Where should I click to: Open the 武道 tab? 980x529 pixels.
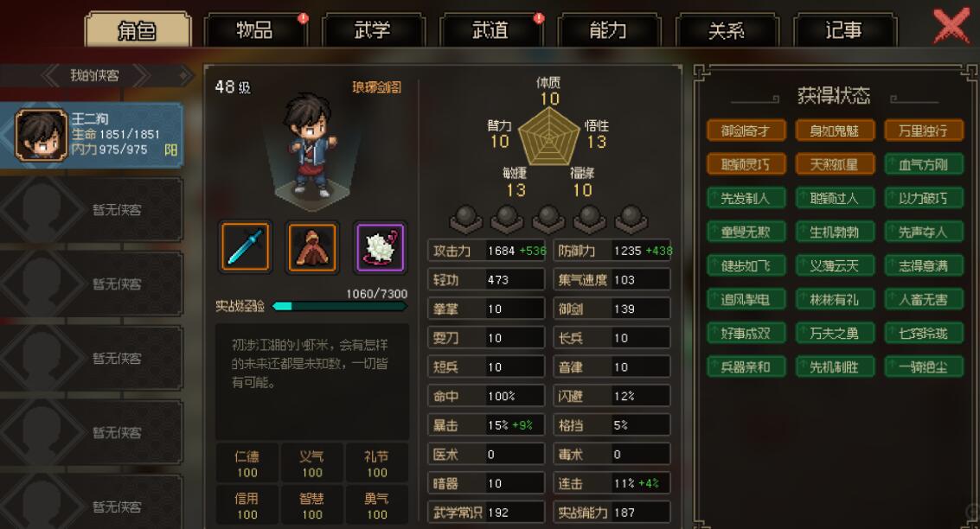tap(490, 30)
